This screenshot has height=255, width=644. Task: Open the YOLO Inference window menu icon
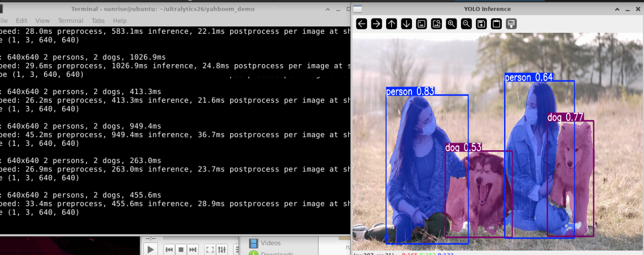tap(358, 9)
